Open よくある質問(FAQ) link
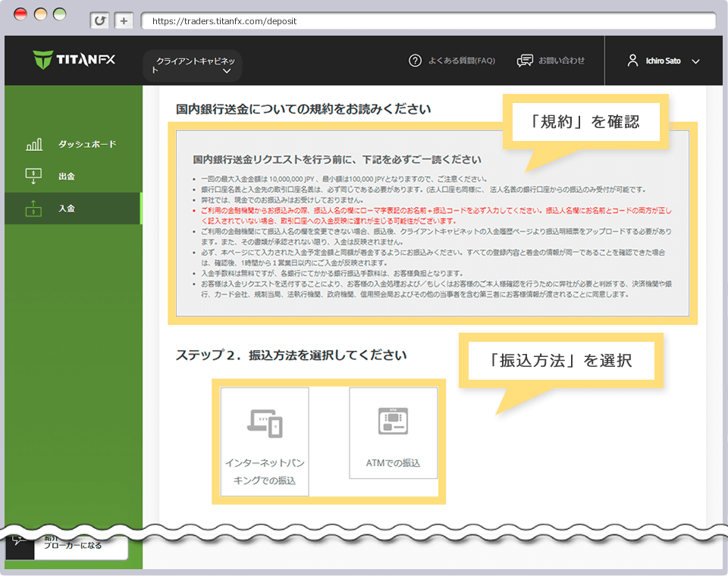Screen dimensions: 728x576 click(461, 61)
